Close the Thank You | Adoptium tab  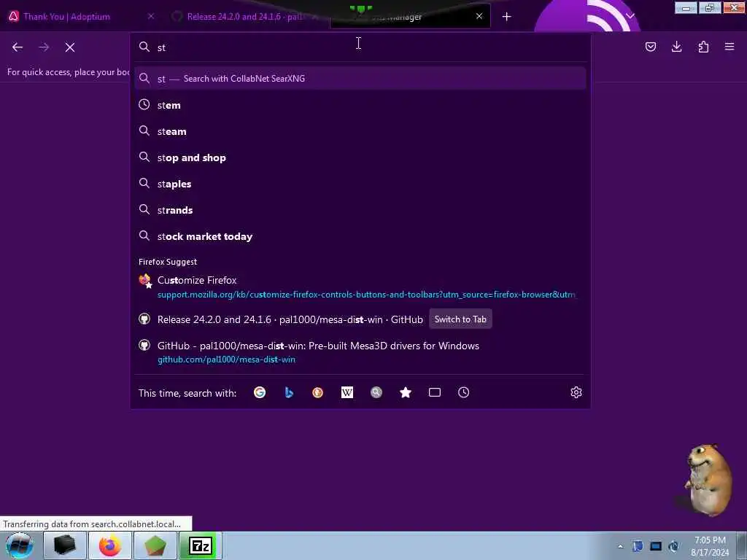[x=151, y=16]
